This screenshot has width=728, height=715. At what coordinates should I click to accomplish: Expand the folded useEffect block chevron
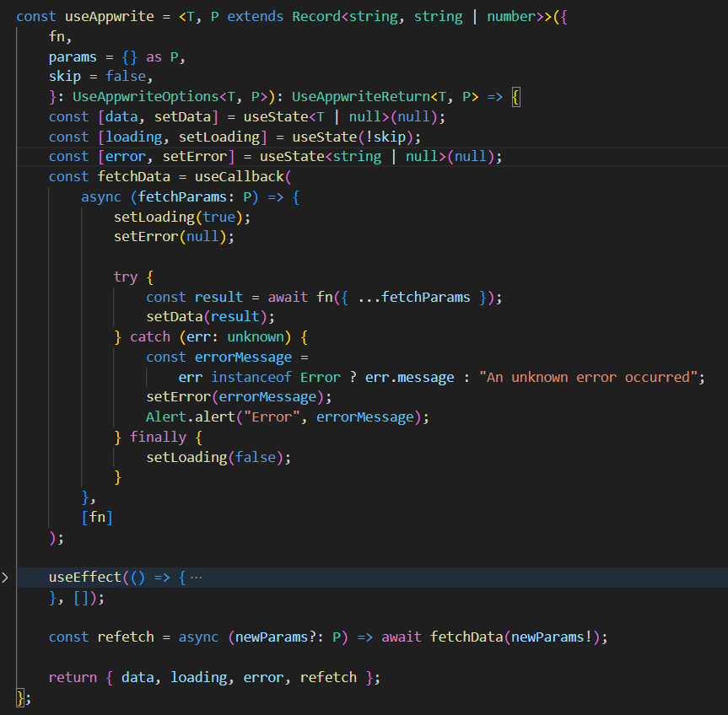tap(5, 578)
